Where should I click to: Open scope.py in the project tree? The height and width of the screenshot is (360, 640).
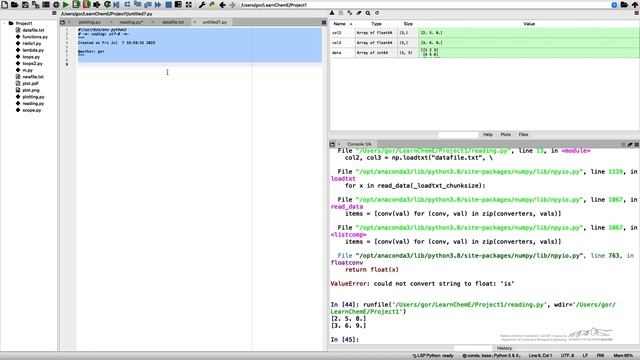(x=31, y=110)
